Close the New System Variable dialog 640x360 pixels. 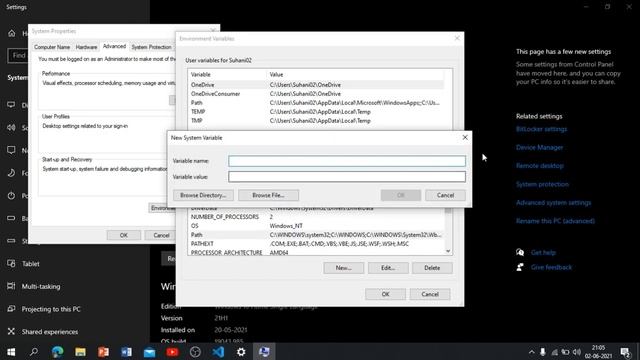tap(465, 138)
